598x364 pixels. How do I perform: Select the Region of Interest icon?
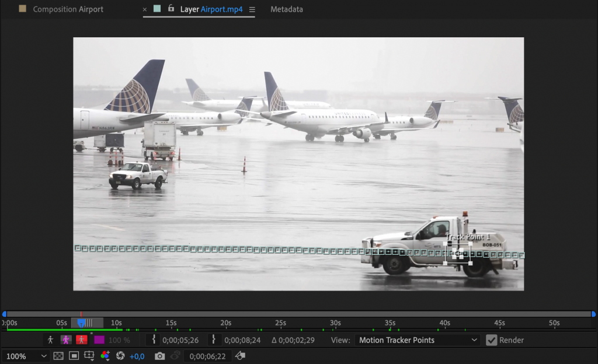click(x=72, y=356)
